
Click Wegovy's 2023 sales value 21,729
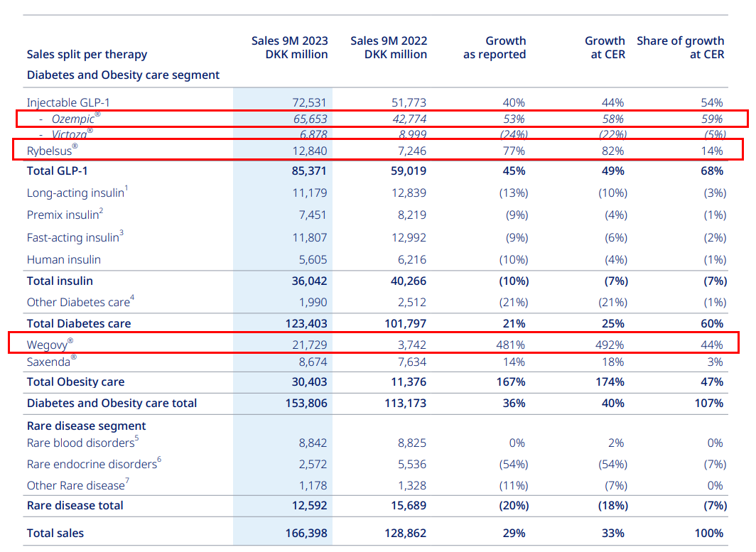[310, 345]
